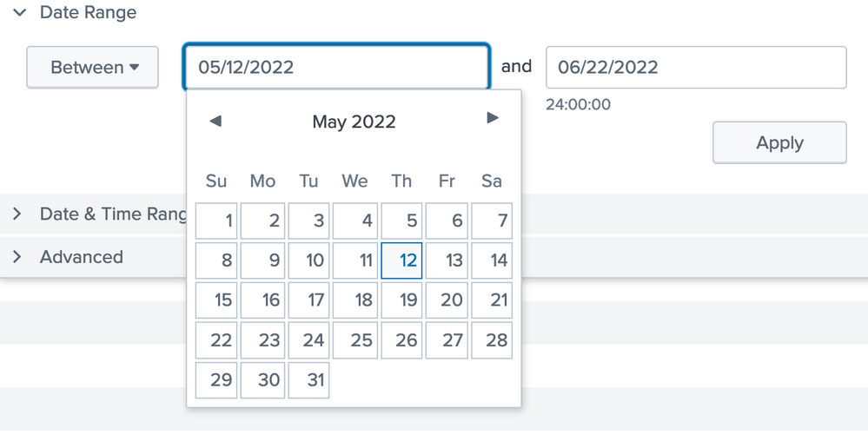The image size is (868, 448).
Task: Click the start date field 05/12/2022
Action: (335, 67)
